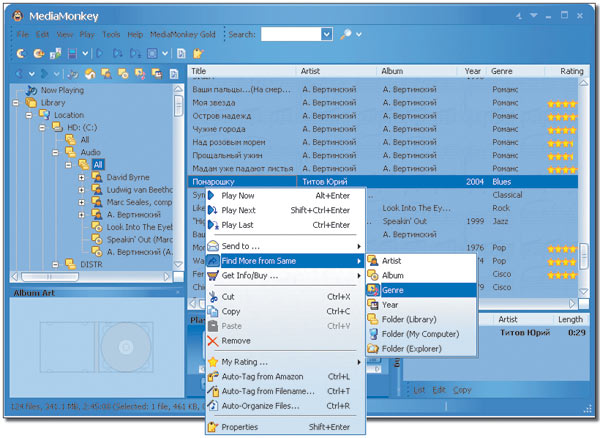Select Folder (My Computer) submenu item

(421, 334)
